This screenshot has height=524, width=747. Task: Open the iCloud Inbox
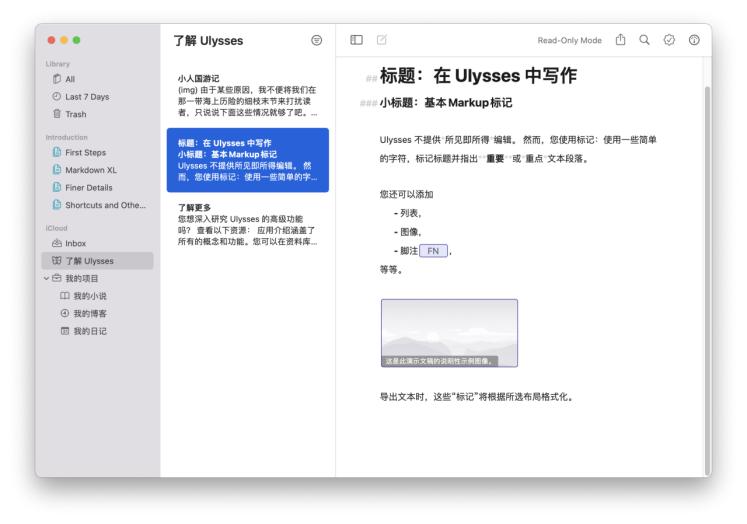98,243
